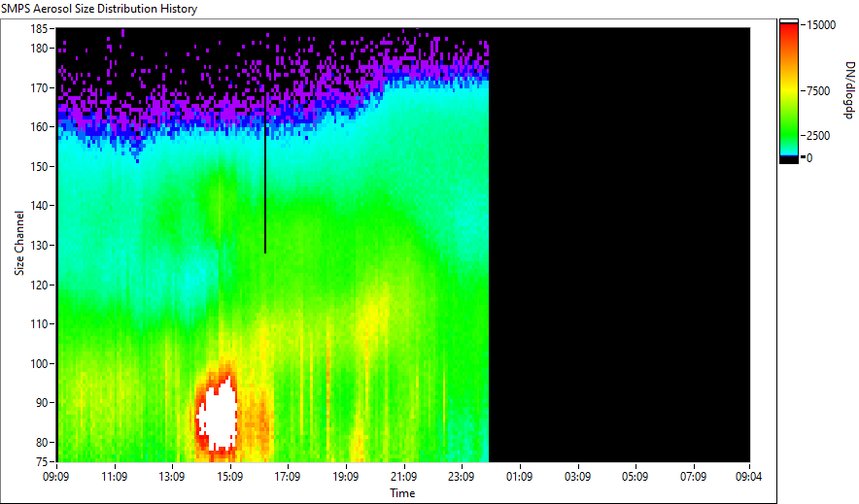
Task: Click the 15000 color scale maximum value
Action: (821, 25)
